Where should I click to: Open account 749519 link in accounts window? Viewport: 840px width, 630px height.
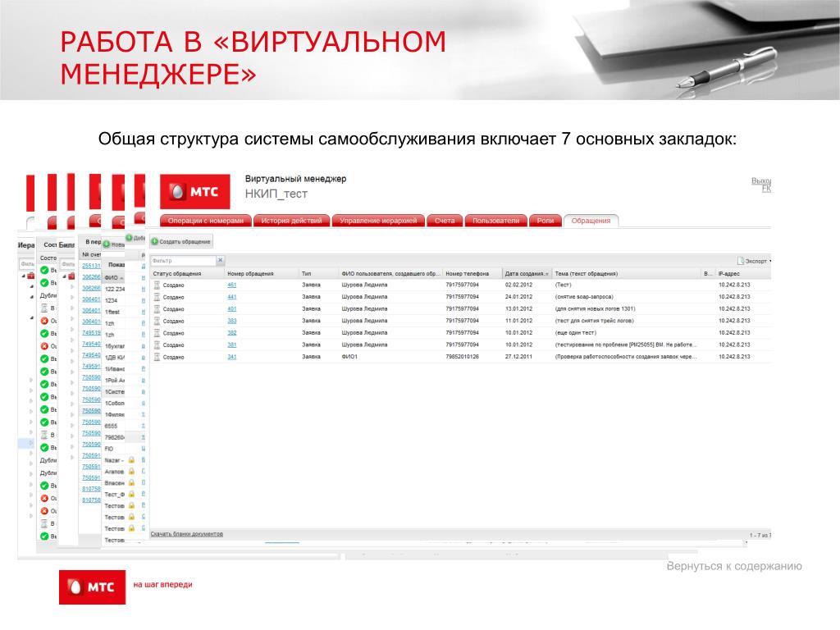click(x=91, y=333)
